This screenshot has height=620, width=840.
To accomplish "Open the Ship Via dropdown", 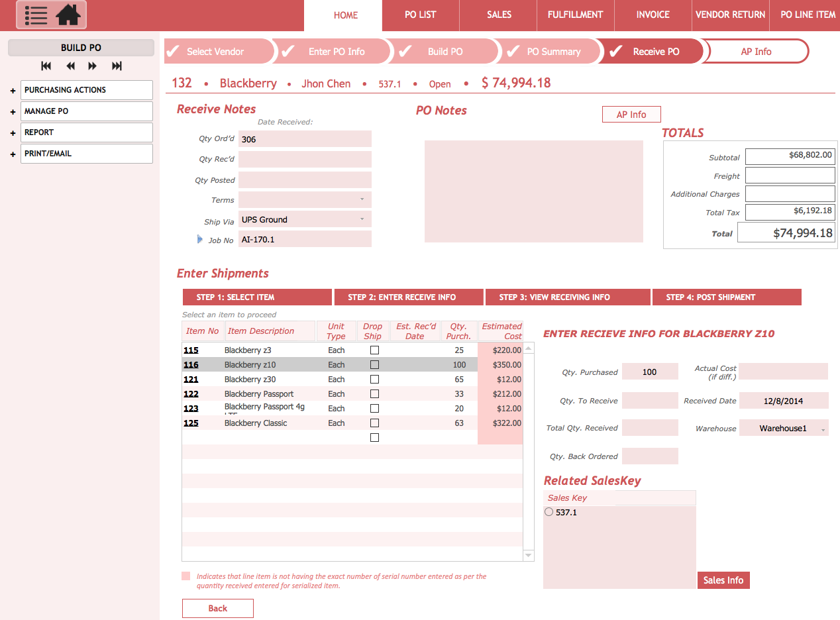I will pos(362,219).
